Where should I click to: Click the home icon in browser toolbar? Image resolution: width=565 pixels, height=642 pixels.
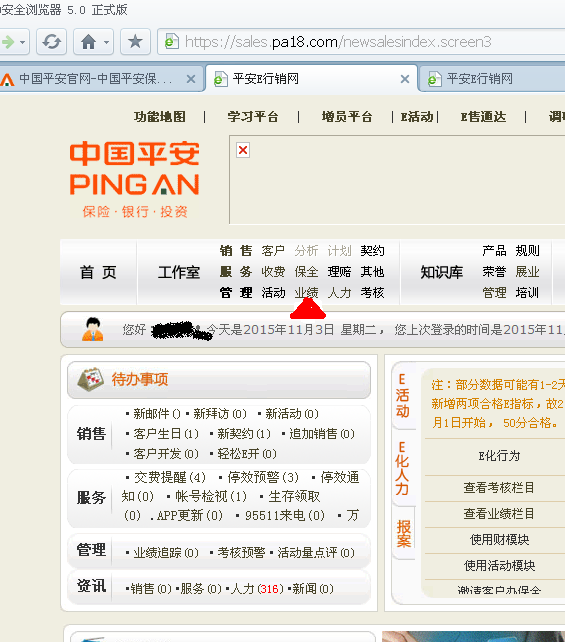pyautogui.click(x=88, y=41)
